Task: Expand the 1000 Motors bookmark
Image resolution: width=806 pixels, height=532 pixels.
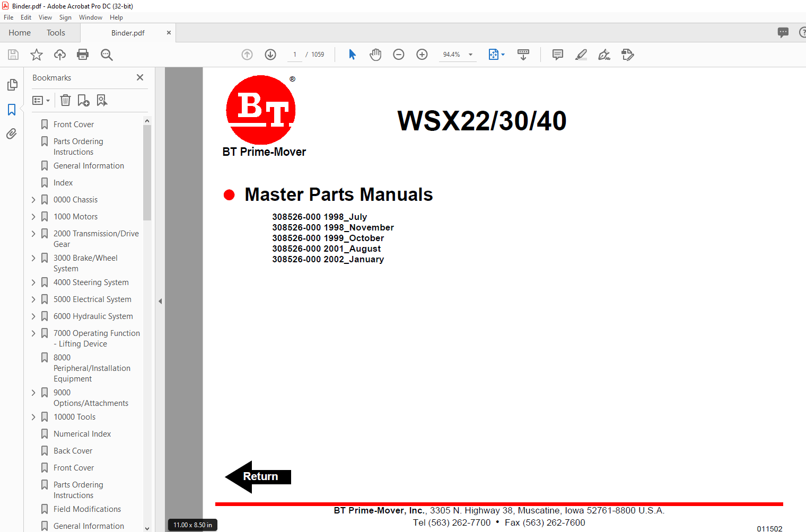Action: pos(33,217)
